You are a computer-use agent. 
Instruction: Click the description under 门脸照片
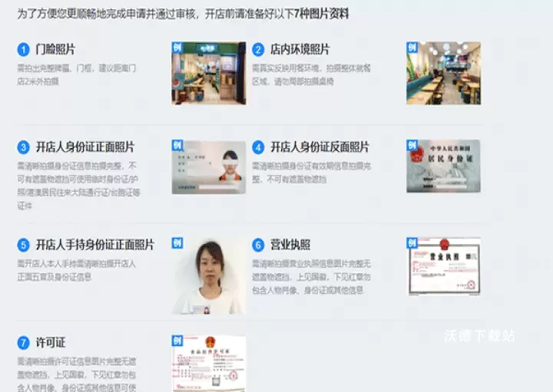(77, 74)
